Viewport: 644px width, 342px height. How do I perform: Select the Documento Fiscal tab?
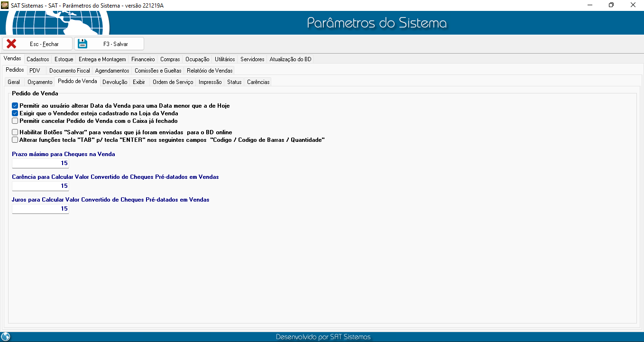click(x=69, y=71)
